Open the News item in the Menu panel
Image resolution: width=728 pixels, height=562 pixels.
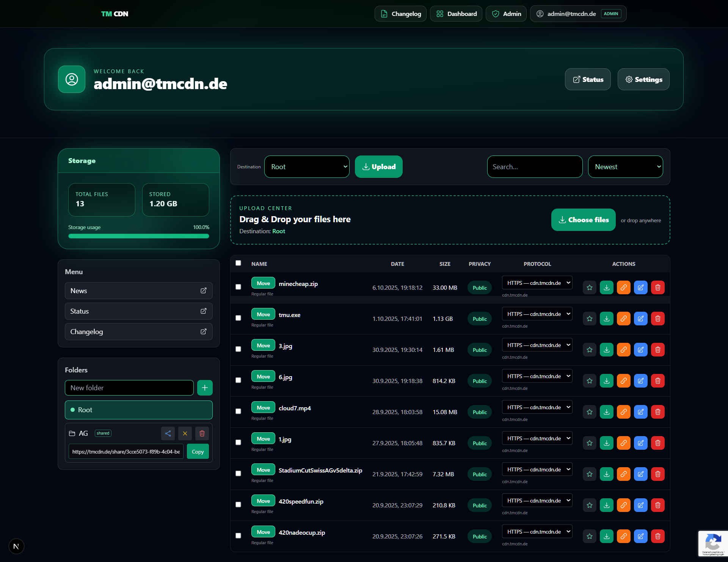138,291
